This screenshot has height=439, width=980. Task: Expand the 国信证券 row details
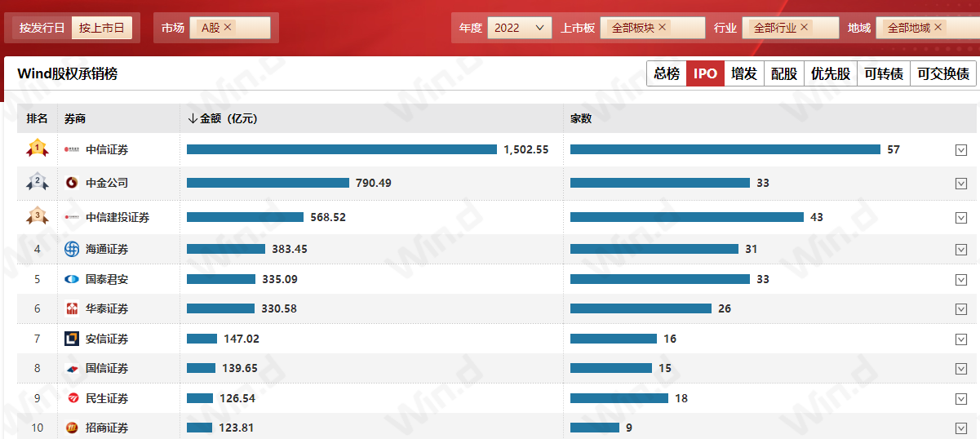pos(961,369)
